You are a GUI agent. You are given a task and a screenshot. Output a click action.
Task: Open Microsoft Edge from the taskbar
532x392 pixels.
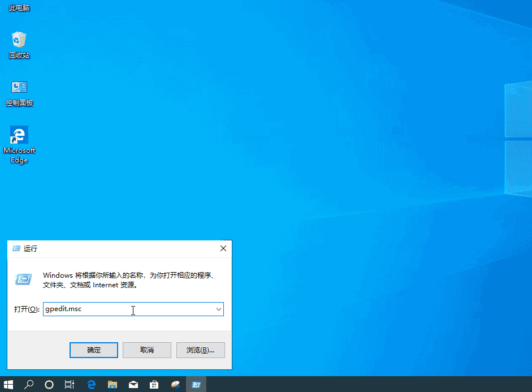pyautogui.click(x=91, y=384)
